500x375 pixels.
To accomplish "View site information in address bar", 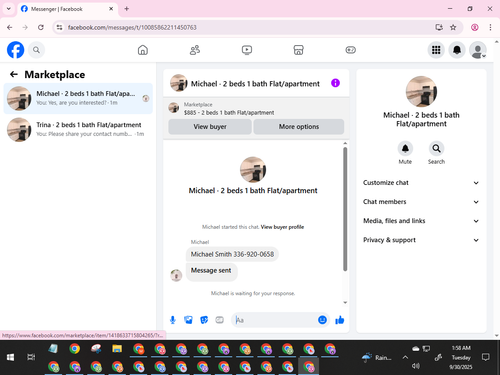I will pyautogui.click(x=59, y=27).
